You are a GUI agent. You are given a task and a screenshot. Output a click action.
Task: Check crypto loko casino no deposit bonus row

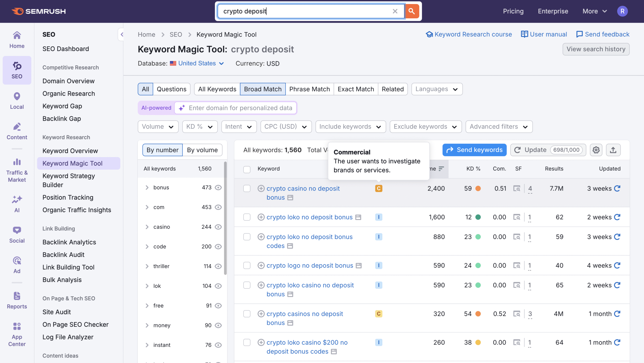247,285
